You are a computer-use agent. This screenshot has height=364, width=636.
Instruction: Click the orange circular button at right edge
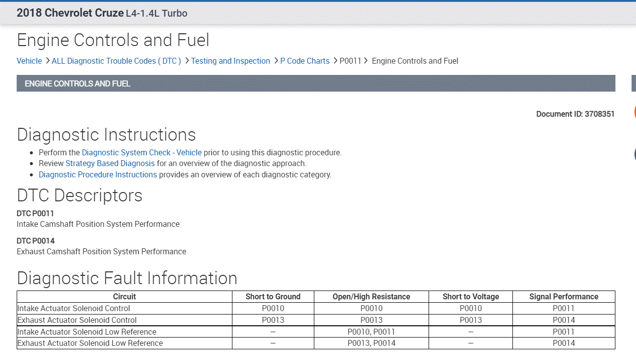point(634,112)
